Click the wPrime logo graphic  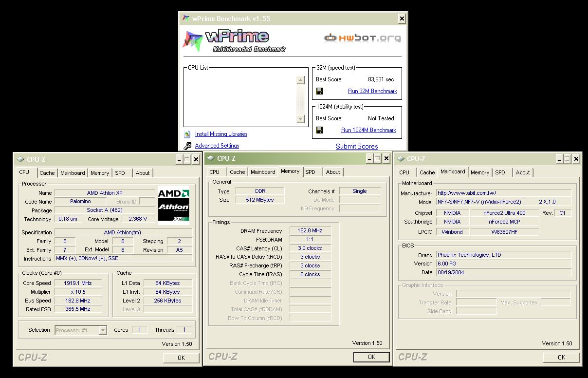click(x=235, y=40)
